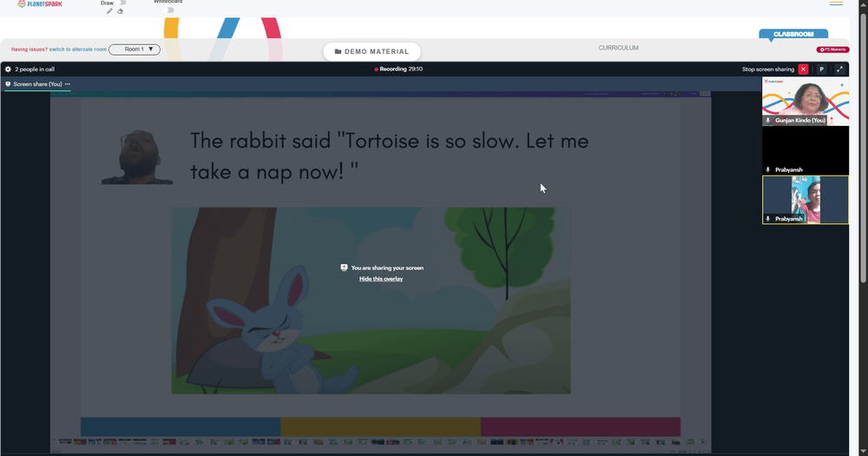Click the scrollbar up arrow

click(x=863, y=3)
